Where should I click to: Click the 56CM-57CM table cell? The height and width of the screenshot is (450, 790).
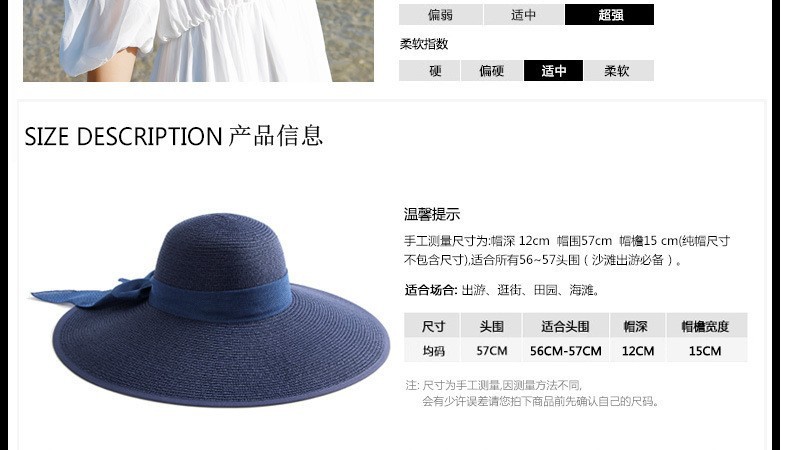[566, 351]
